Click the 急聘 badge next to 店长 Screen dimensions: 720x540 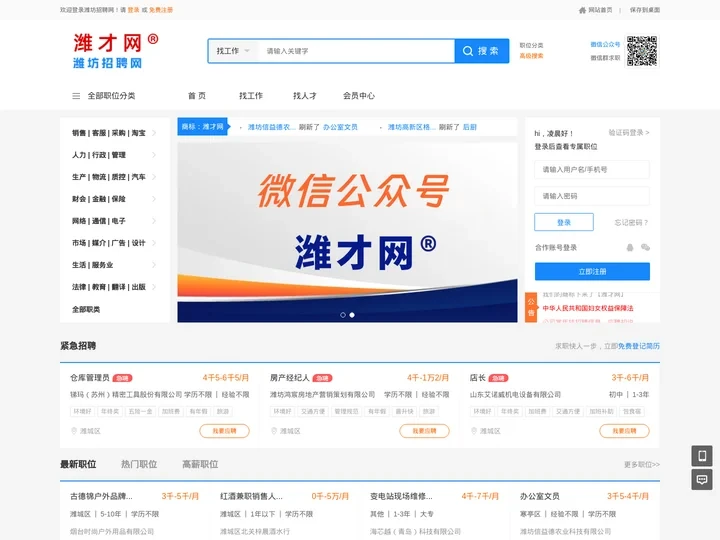498,378
